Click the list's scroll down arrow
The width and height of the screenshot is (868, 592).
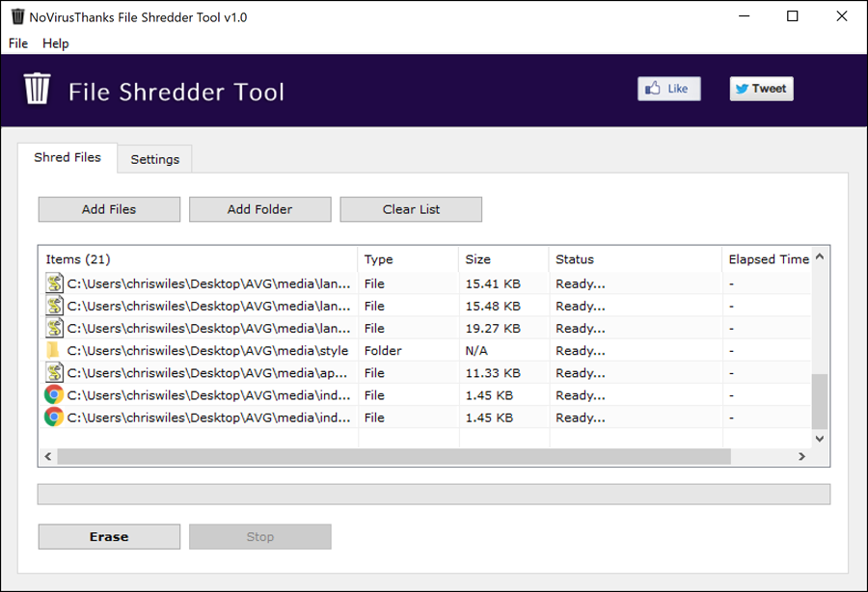pos(820,438)
